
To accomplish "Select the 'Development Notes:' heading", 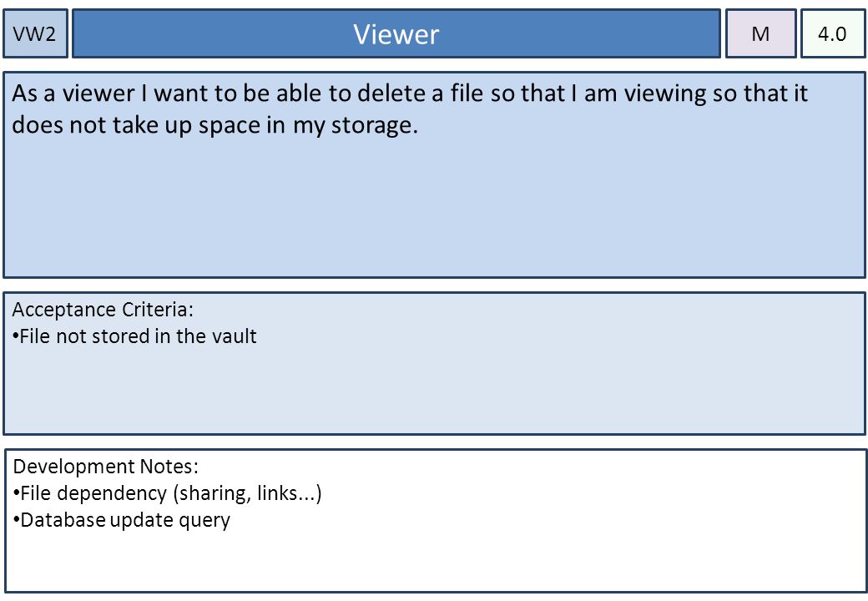I will 105,467.
